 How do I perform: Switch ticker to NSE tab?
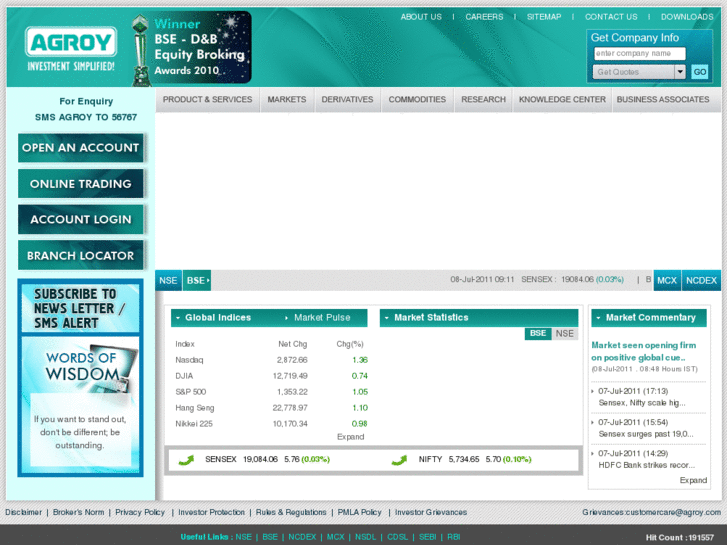pyautogui.click(x=168, y=281)
